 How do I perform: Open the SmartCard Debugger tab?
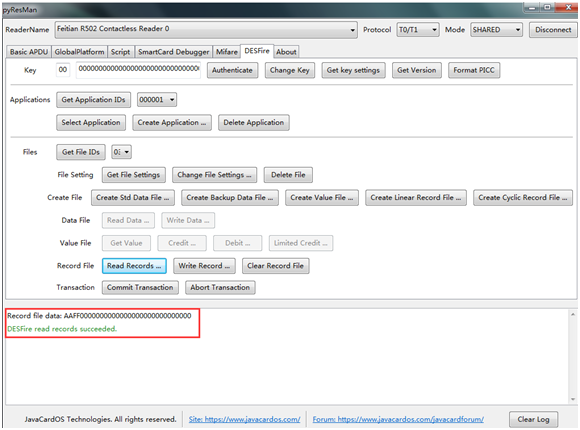tap(173, 52)
